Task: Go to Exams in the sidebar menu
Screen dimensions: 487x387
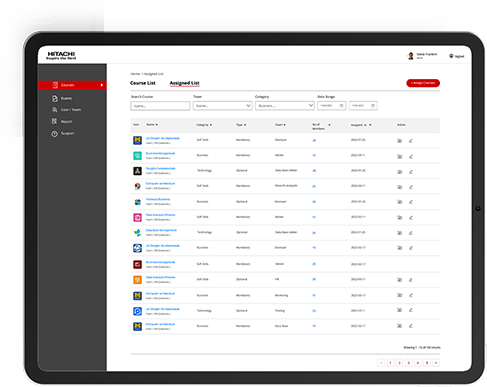Action: [66, 98]
